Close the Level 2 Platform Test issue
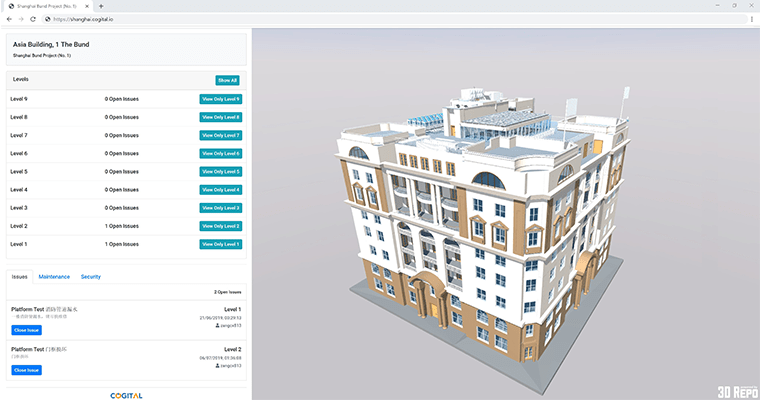Image resolution: width=760 pixels, height=400 pixels. 27,370
